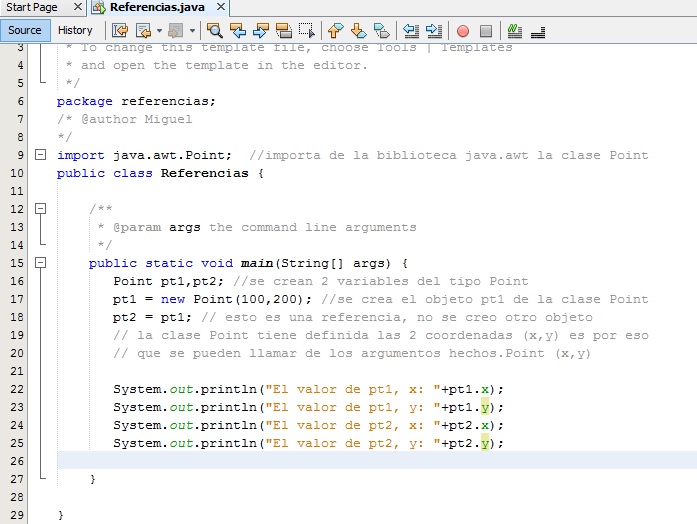Screen dimensions: 697x524
Task: Jump to Find Previous Occurrence
Action: click(238, 30)
